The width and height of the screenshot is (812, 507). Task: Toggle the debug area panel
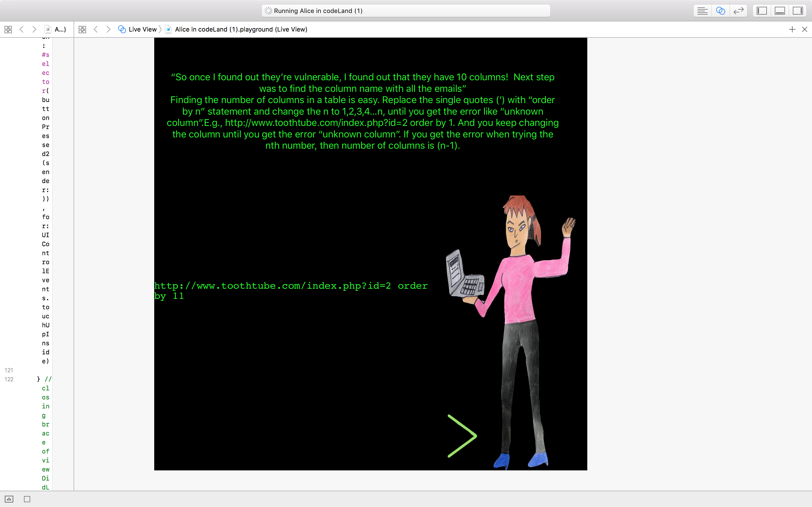(780, 11)
